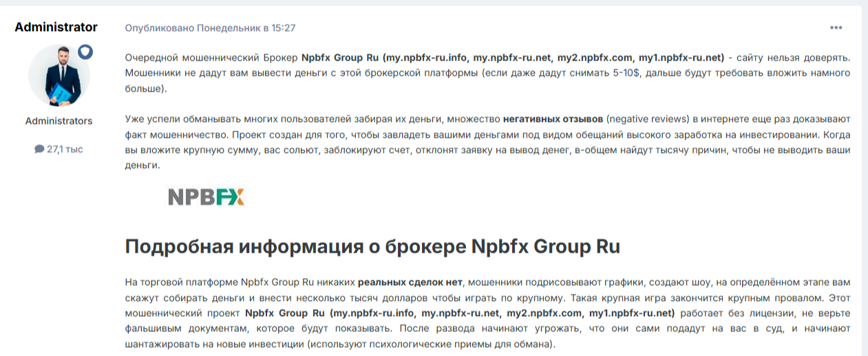Open the post options three-dots menu
This screenshot has width=868, height=356.
[836, 28]
